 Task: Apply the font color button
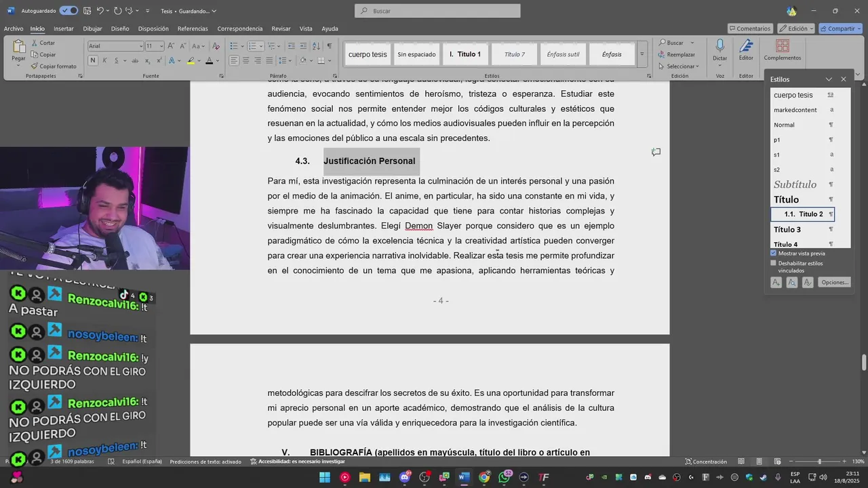point(209,60)
